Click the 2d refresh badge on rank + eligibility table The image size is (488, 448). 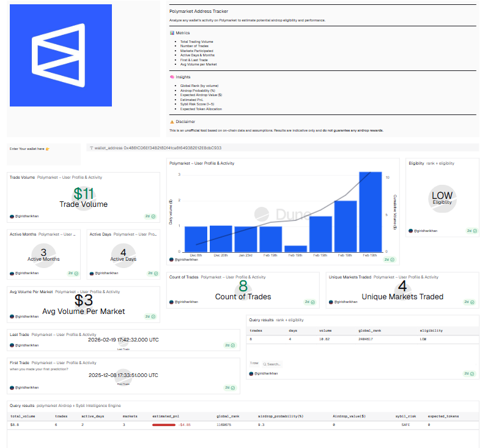(469, 373)
